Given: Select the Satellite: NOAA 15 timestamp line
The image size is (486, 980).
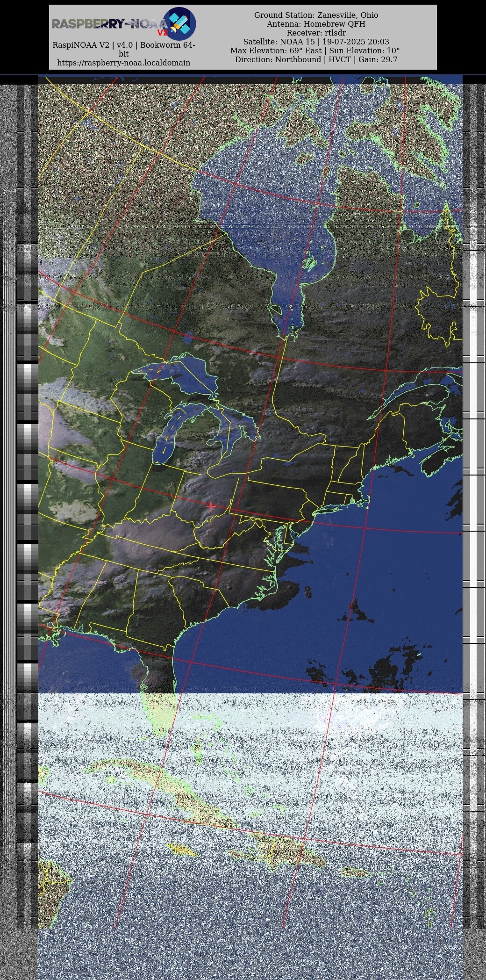Looking at the screenshot, I should tap(316, 42).
